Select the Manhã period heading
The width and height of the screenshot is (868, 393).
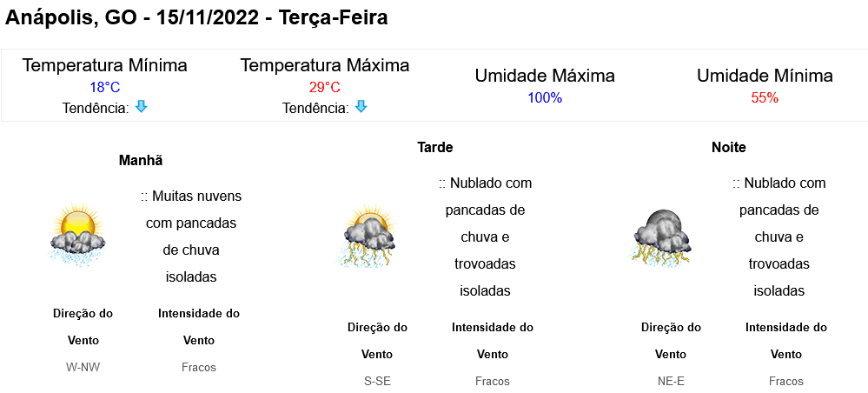tap(141, 162)
